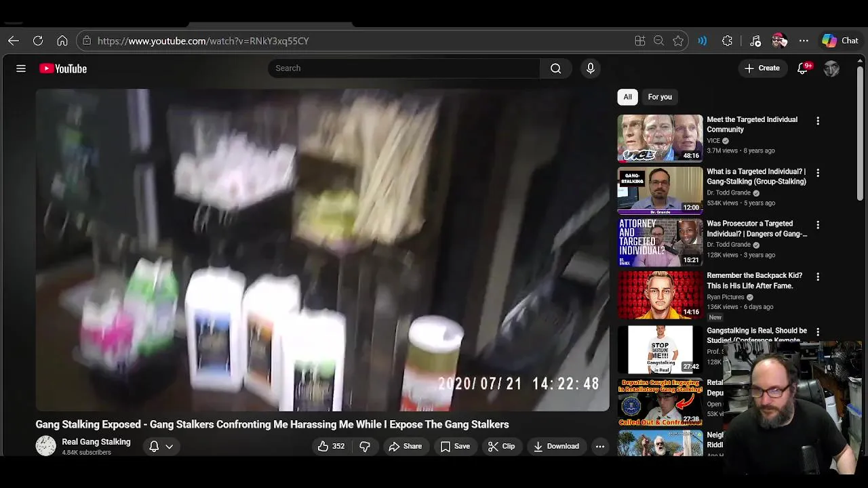Image resolution: width=868 pixels, height=488 pixels.
Task: Open the Stop Gangstalking Me thumbnail
Action: click(x=660, y=349)
